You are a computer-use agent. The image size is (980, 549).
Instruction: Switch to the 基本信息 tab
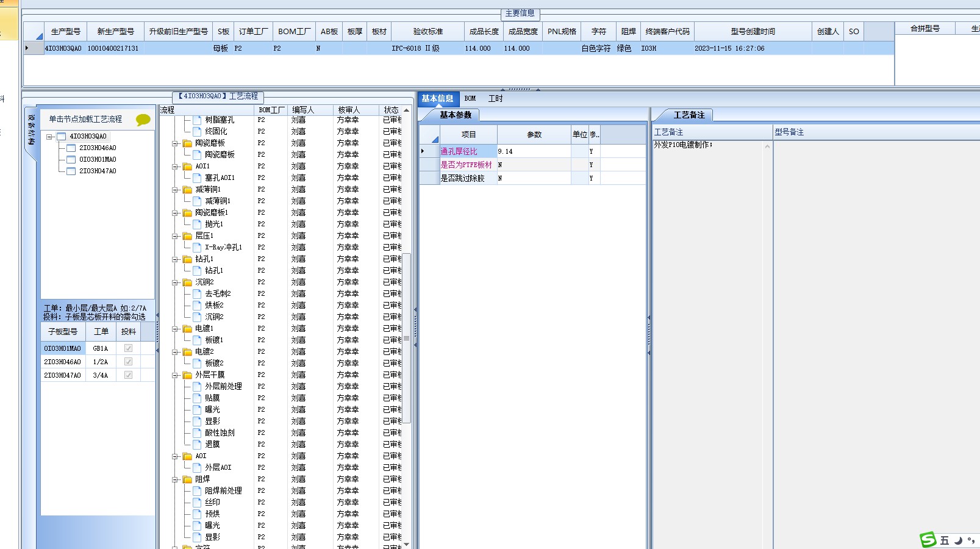pyautogui.click(x=438, y=98)
